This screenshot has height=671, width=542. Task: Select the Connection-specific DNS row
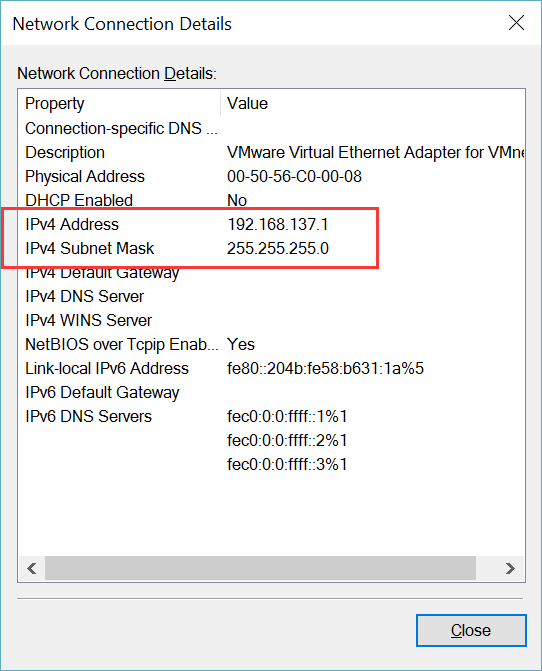[272, 128]
